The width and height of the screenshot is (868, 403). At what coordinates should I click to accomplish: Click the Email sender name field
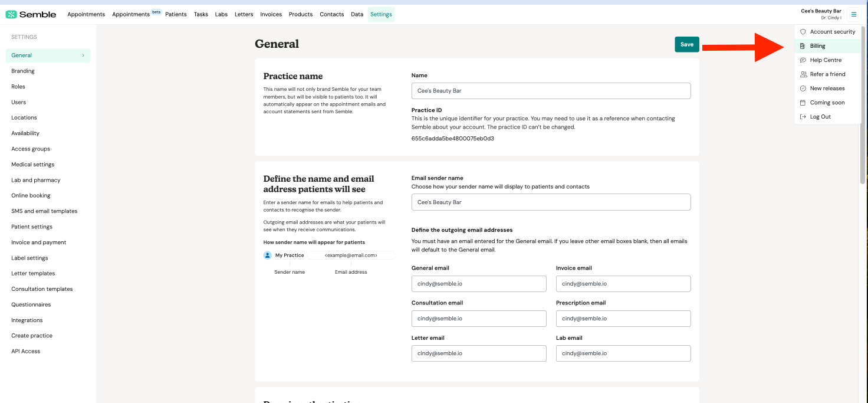pos(551,202)
